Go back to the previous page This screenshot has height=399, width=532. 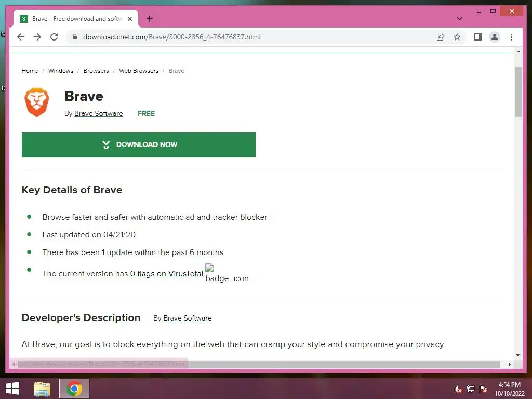pos(21,37)
